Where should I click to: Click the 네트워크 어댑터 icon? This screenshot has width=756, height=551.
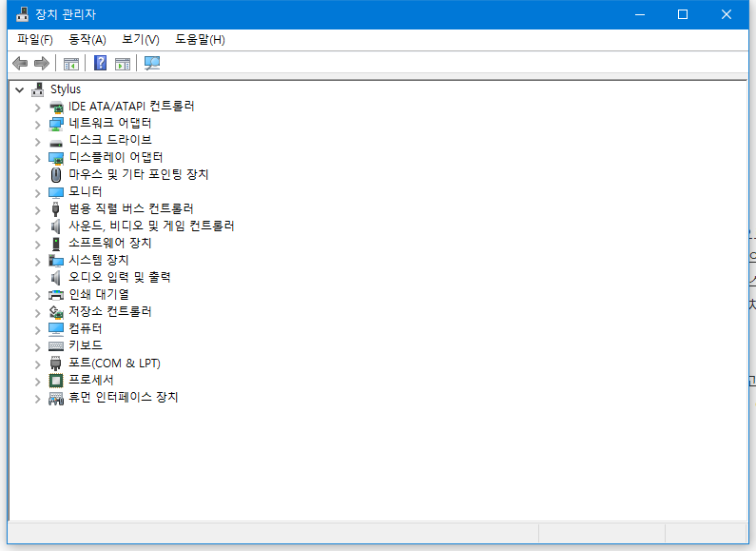tap(56, 124)
